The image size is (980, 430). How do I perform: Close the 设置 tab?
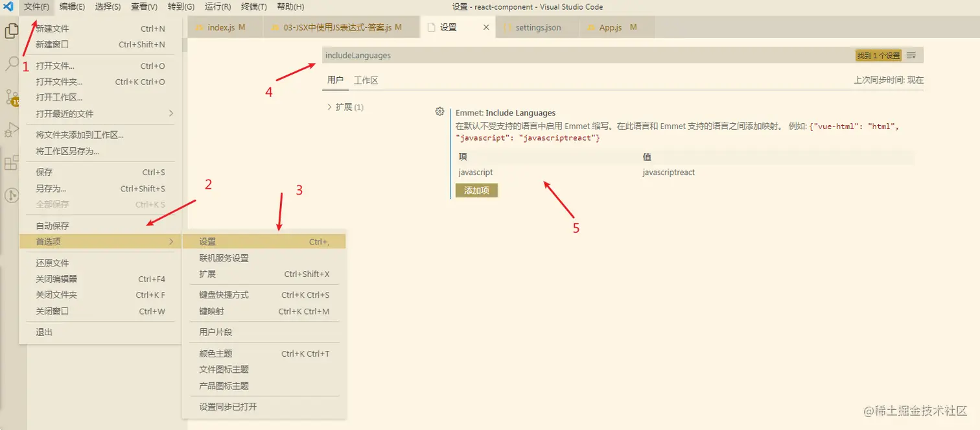pos(487,27)
